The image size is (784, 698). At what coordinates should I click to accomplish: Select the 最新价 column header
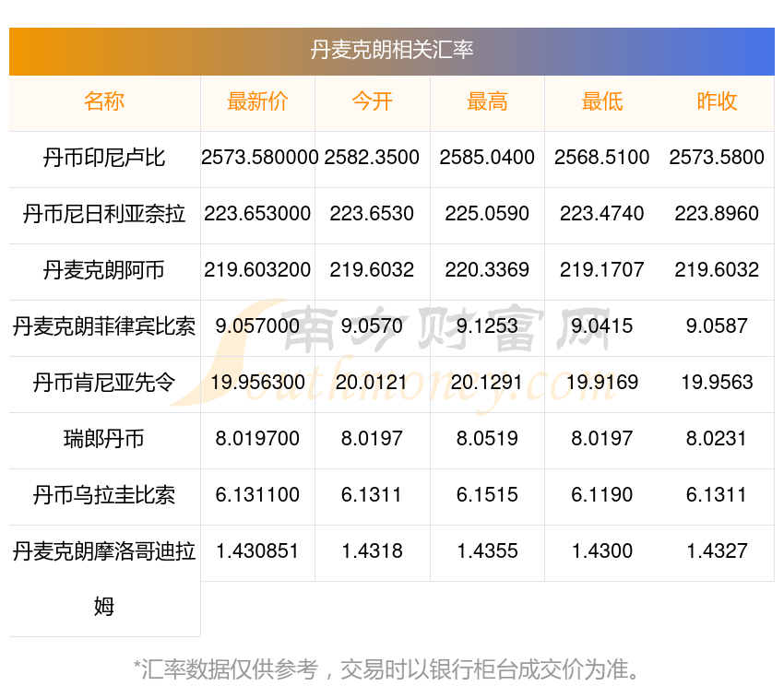click(257, 102)
